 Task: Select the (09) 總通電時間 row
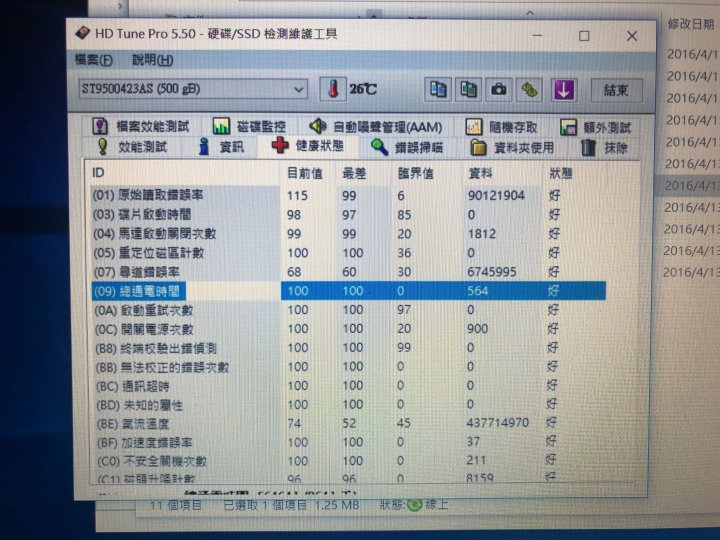click(348, 291)
